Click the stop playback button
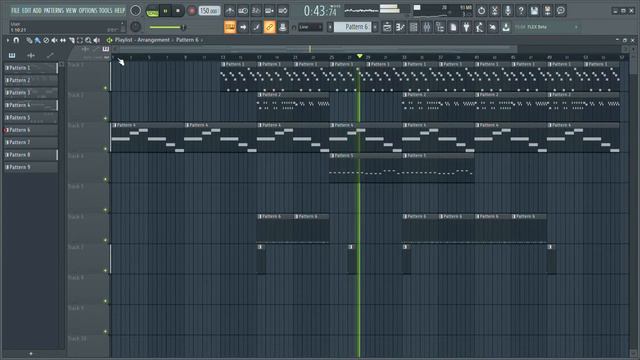Viewport: 640px width, 360px height. point(178,11)
